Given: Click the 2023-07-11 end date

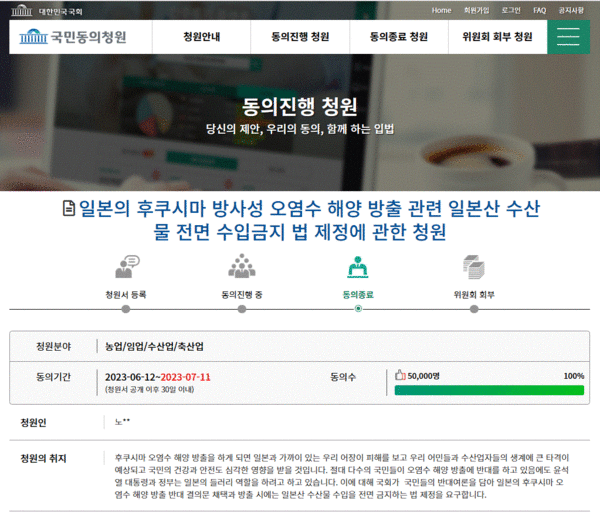Looking at the screenshot, I should tap(186, 377).
